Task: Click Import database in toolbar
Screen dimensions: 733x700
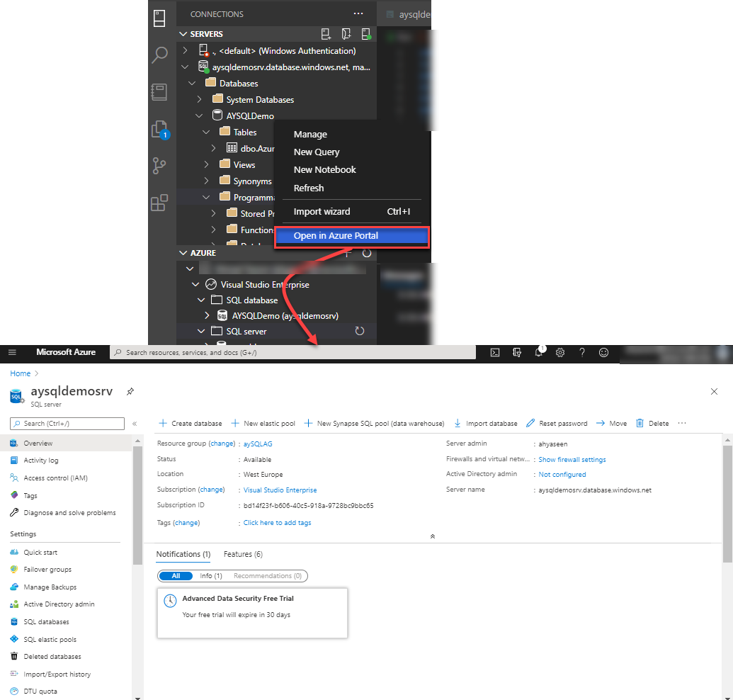Action: pyautogui.click(x=486, y=423)
